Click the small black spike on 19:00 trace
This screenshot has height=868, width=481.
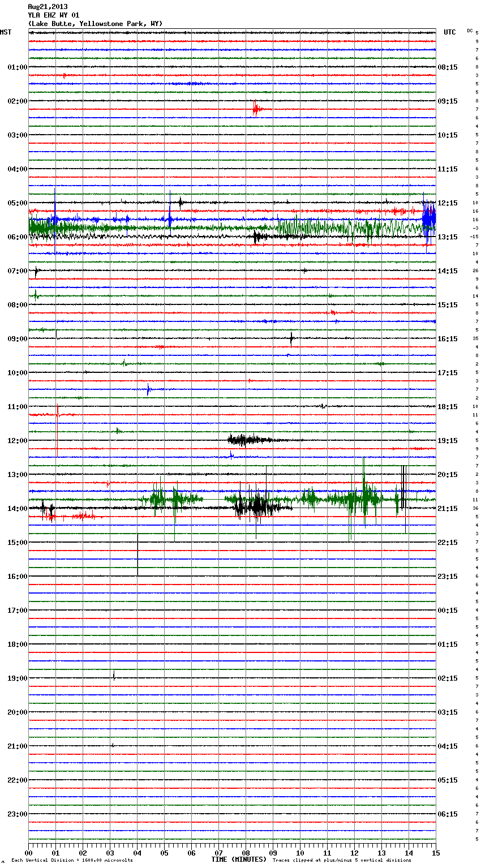(x=114, y=675)
